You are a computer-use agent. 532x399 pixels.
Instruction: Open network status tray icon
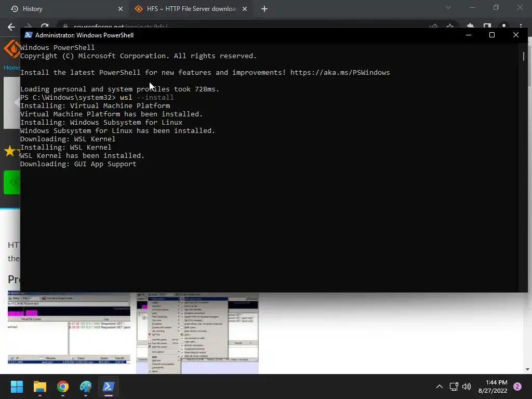pos(454,387)
